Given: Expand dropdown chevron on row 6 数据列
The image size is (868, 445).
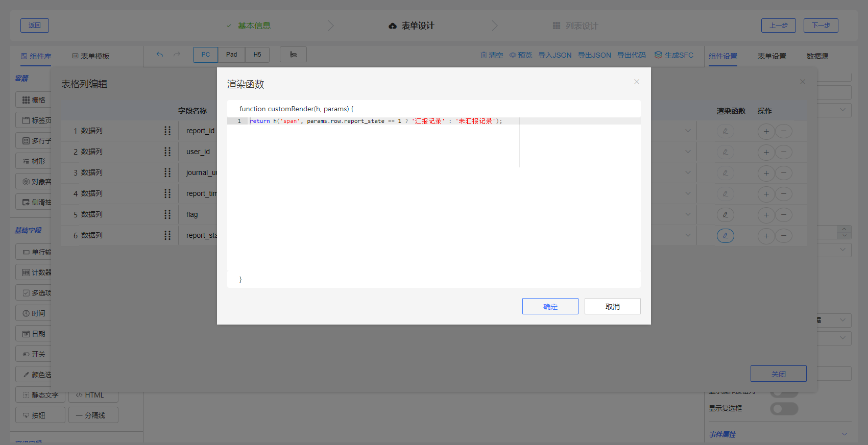Looking at the screenshot, I should click(688, 235).
